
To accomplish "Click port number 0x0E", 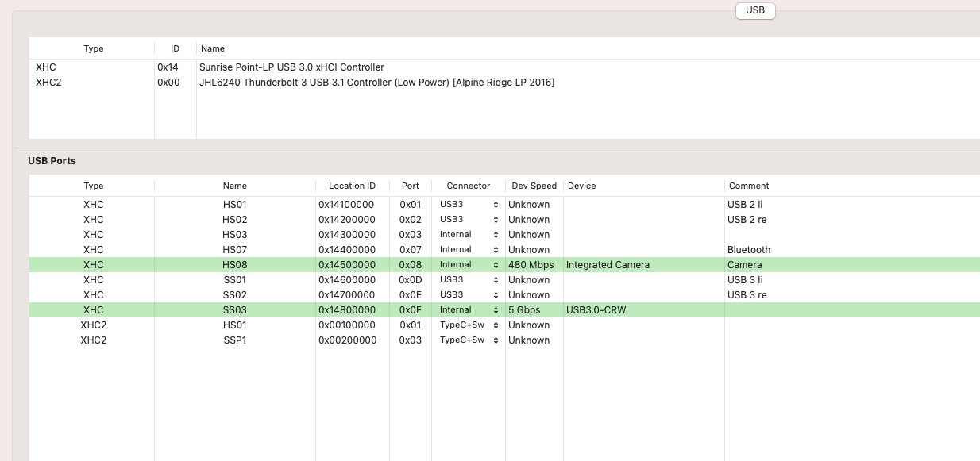I will (x=411, y=295).
